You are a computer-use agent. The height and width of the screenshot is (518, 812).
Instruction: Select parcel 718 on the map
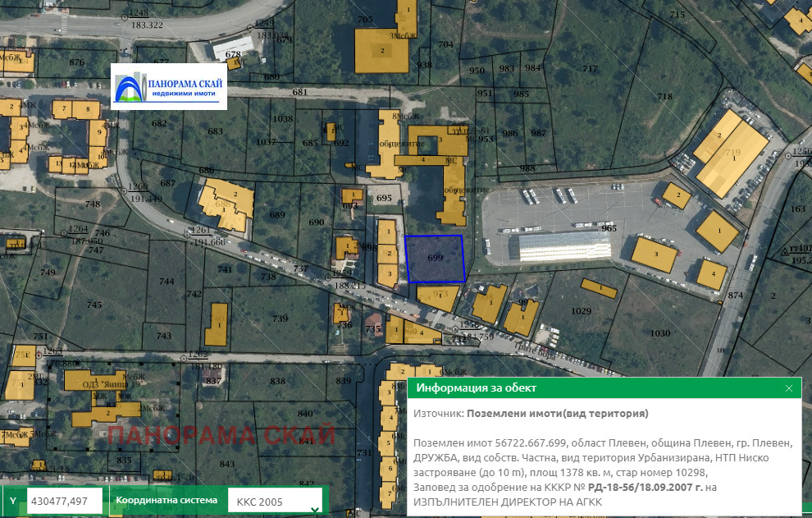[x=664, y=97]
